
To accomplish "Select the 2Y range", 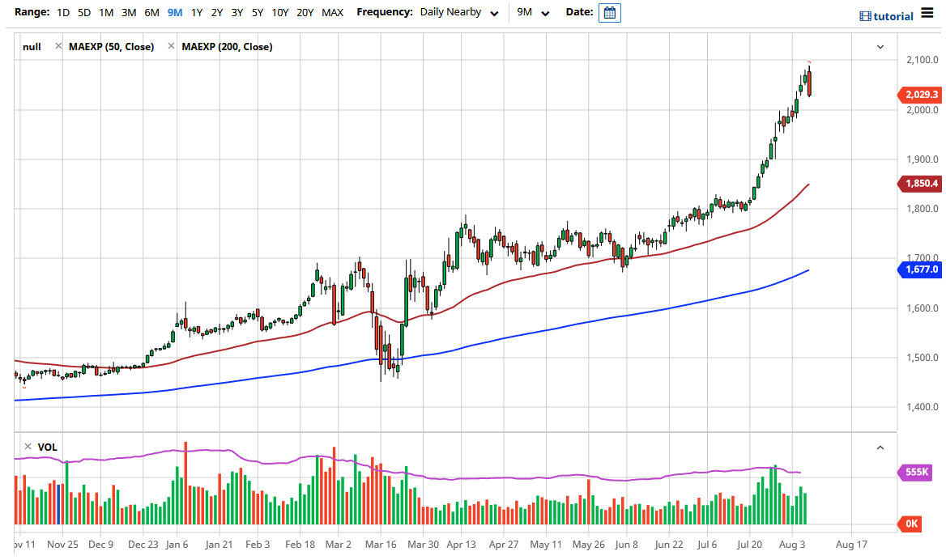I will tap(217, 13).
